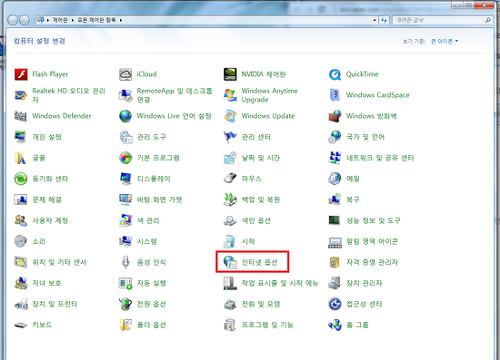Screen dimensions: 500x360
Task: Open the 마우스 mouse icon
Action: [x=230, y=179]
